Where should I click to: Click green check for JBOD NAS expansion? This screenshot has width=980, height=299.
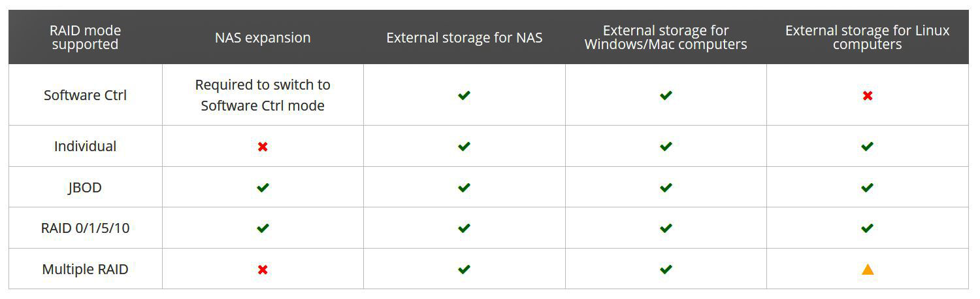pos(263,188)
